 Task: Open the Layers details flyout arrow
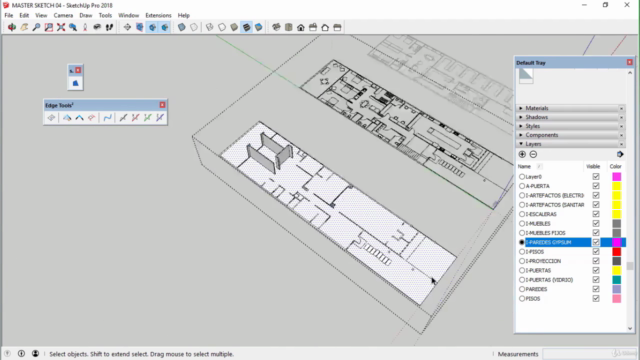point(620,154)
